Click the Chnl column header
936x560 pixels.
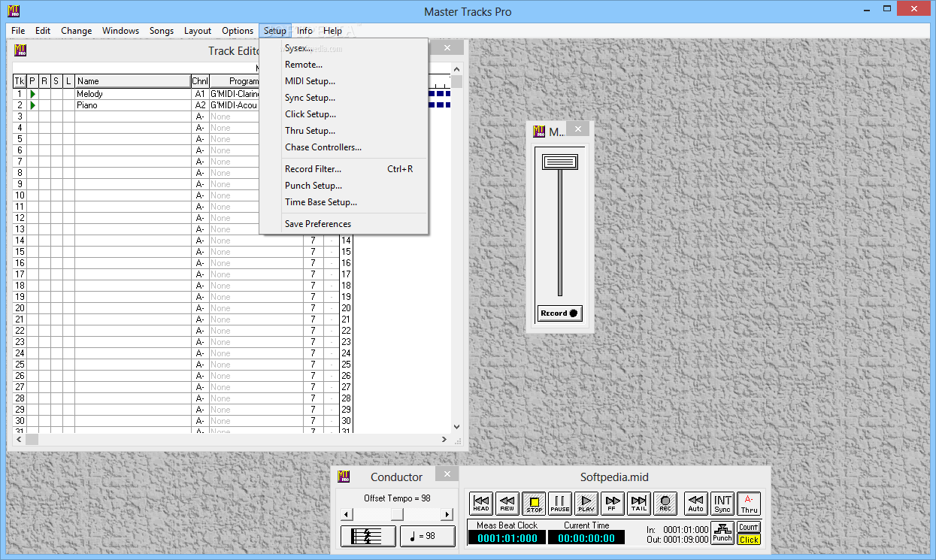200,81
